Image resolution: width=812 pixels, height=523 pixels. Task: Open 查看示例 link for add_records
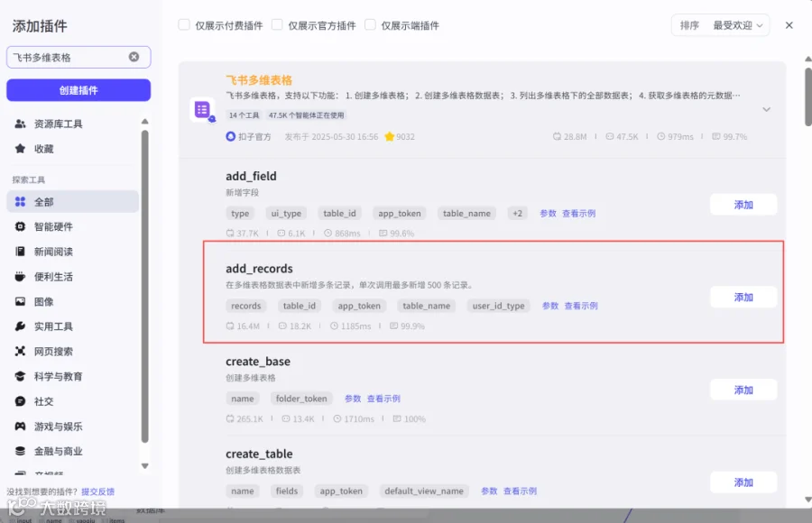581,306
